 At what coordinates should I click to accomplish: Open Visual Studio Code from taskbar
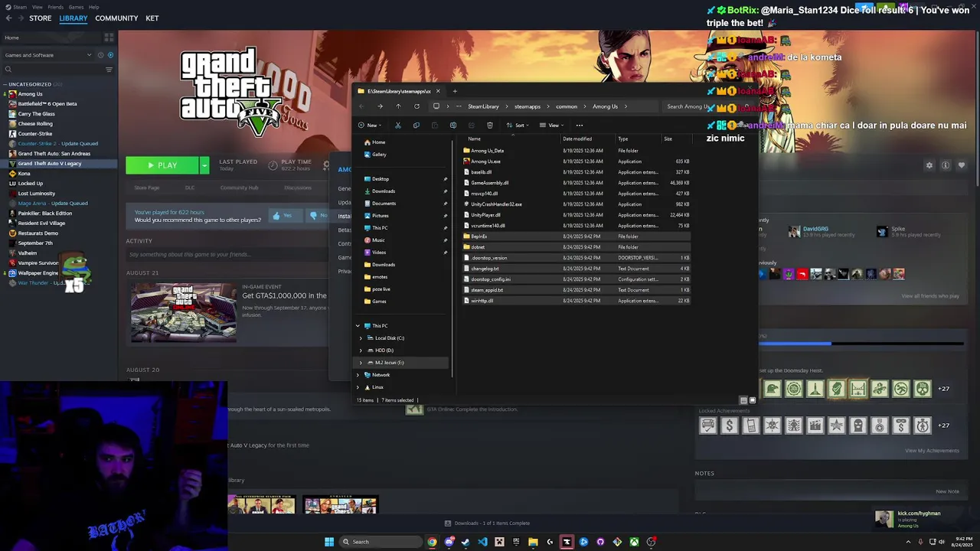(482, 542)
